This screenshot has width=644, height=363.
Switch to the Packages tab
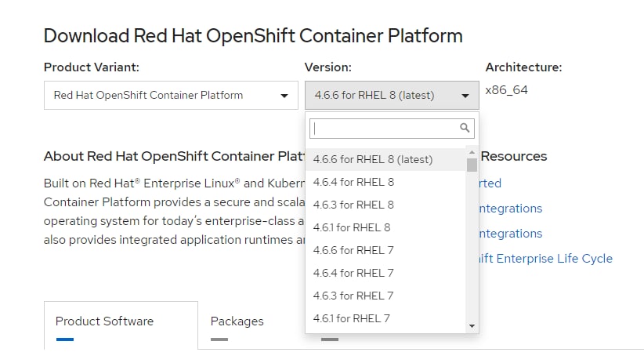[237, 321]
